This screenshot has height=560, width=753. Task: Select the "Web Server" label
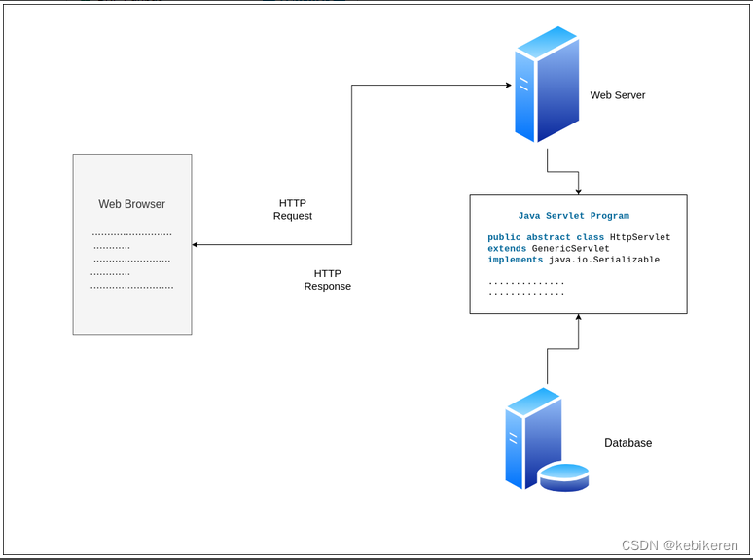[618, 95]
